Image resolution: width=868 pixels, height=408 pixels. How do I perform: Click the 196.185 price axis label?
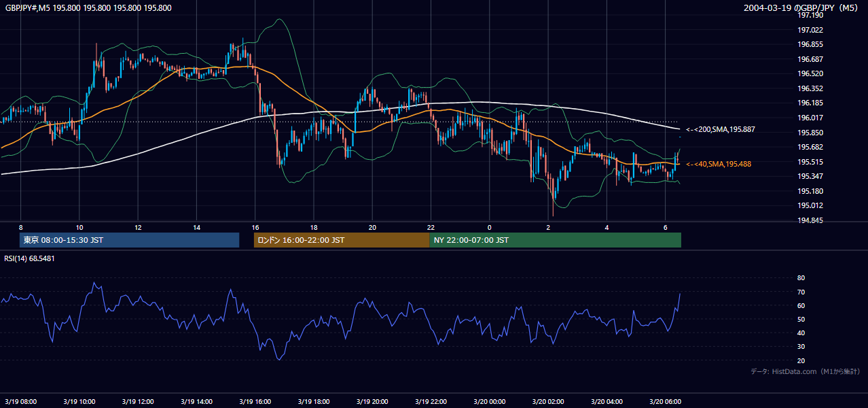[810, 103]
